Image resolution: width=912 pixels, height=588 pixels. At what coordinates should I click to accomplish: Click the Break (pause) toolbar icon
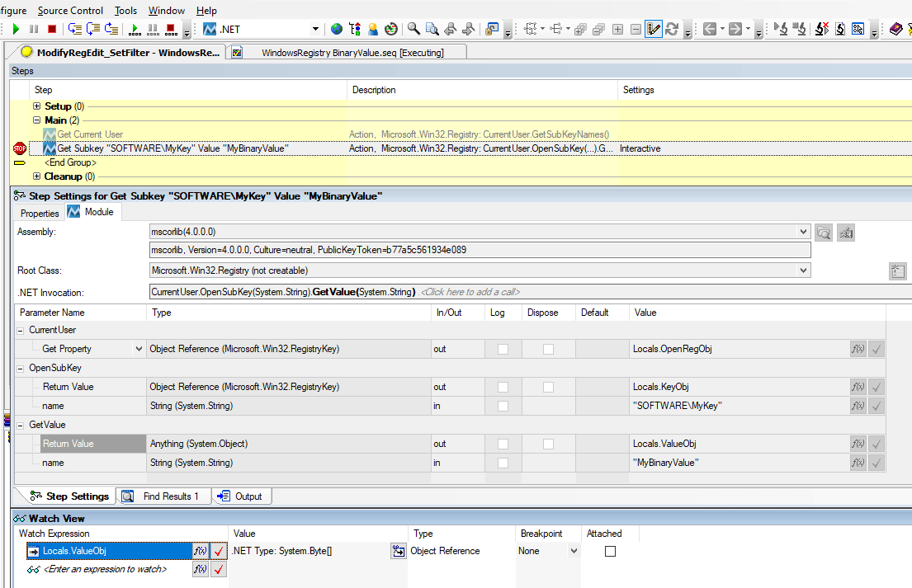tap(34, 29)
